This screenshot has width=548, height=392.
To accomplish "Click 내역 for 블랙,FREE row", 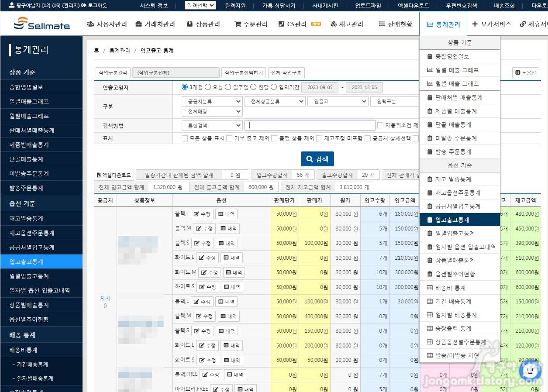I will 235,375.
